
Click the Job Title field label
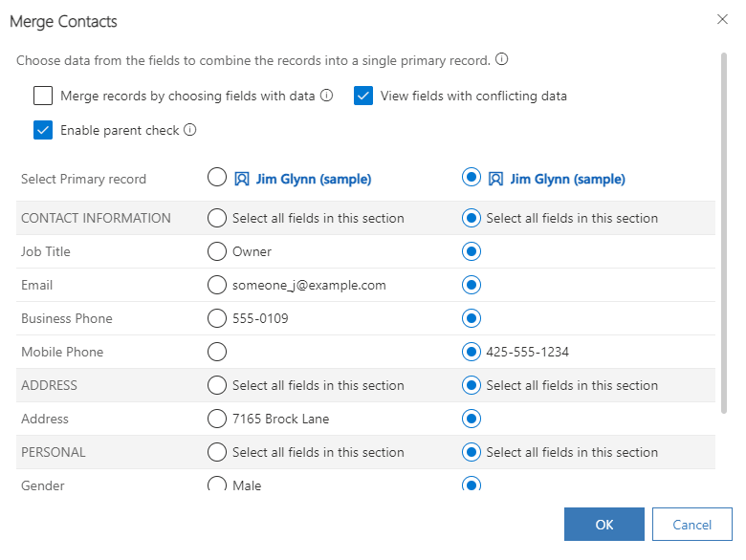(x=46, y=251)
